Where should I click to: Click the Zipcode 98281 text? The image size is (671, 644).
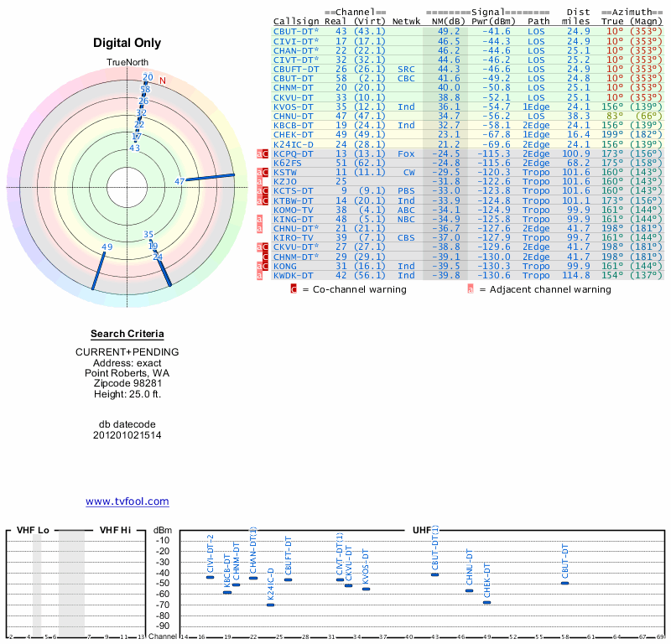tap(127, 383)
